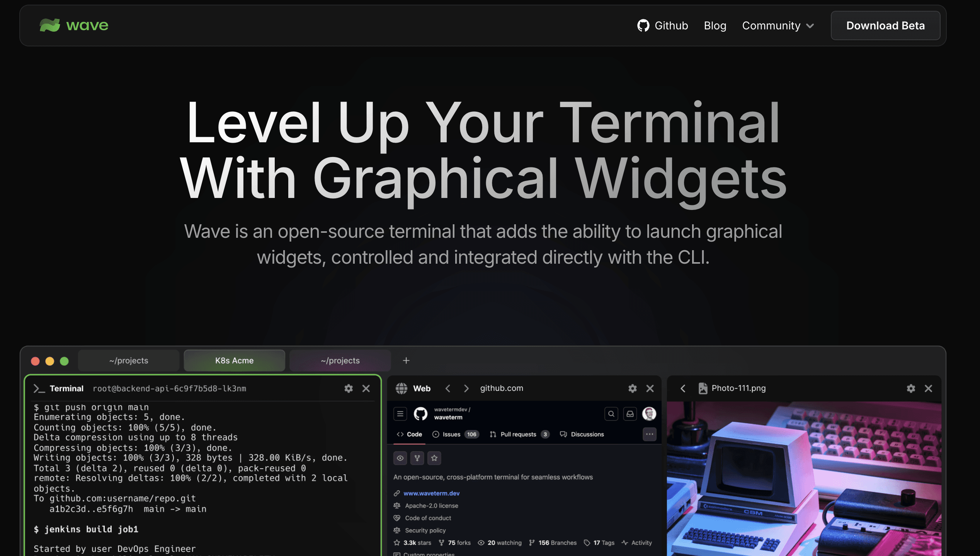This screenshot has width=980, height=556.
Task: Expand the Community dropdown menu
Action: click(778, 26)
